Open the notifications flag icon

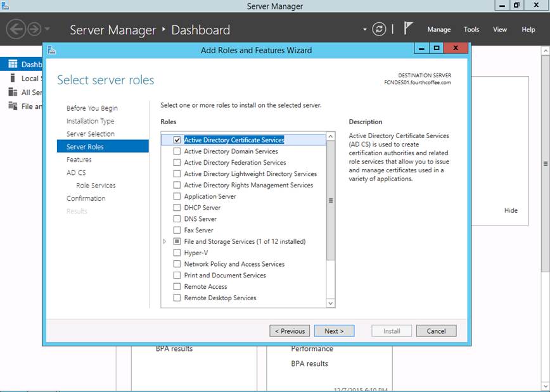[x=409, y=28]
